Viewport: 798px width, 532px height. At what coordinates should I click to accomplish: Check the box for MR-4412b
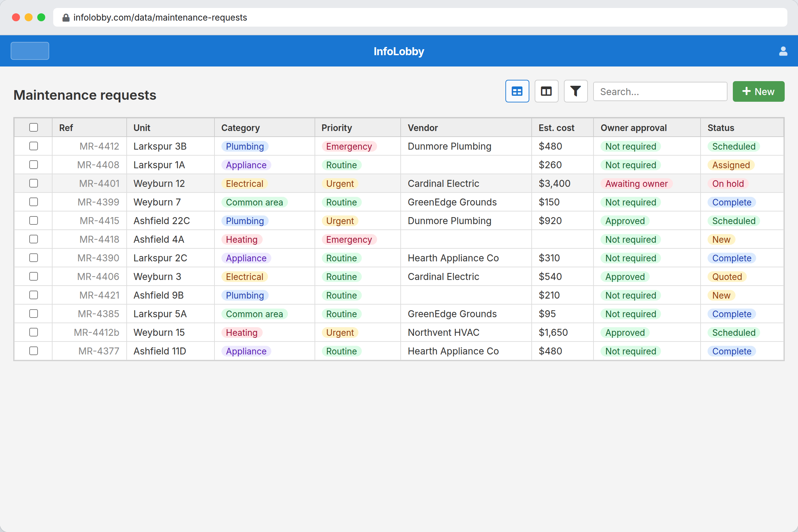(x=34, y=332)
